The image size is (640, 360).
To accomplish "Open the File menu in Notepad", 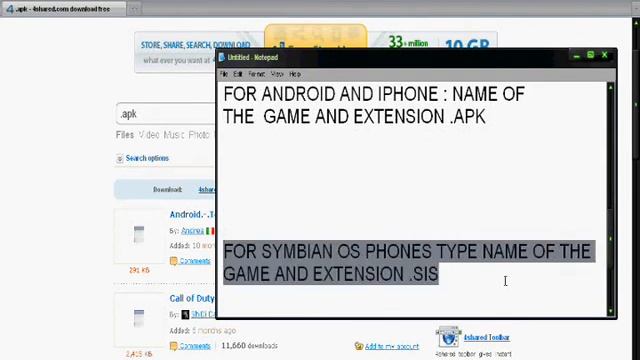I will [x=224, y=74].
